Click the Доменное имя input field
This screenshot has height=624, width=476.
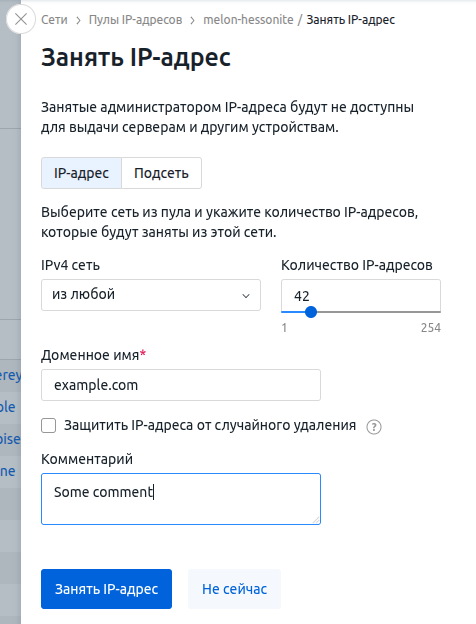coord(181,385)
